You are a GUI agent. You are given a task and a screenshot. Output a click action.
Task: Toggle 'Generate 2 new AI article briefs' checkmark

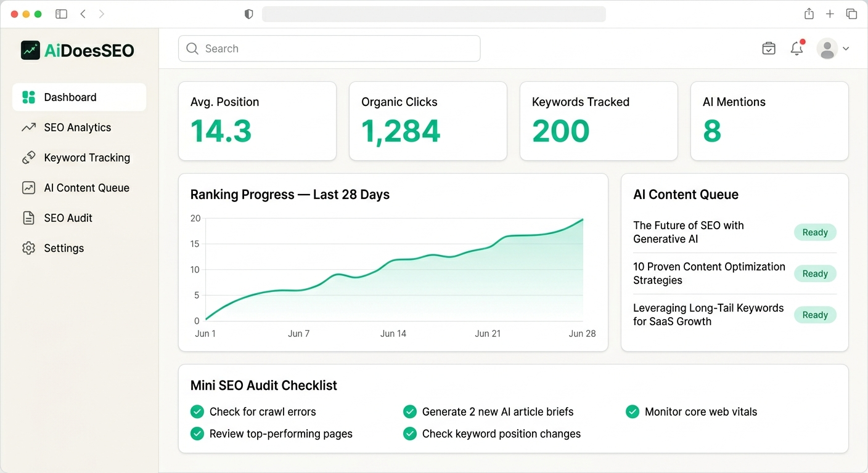pyautogui.click(x=410, y=411)
